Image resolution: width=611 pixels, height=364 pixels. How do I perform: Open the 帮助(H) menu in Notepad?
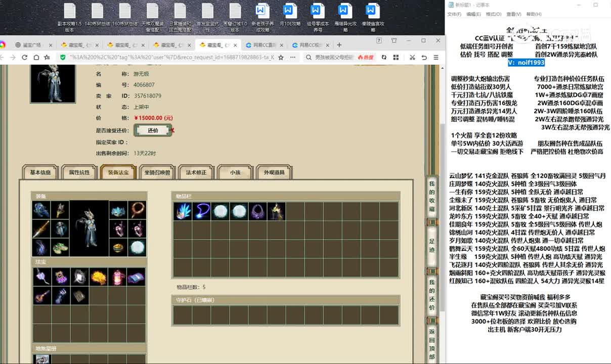click(534, 14)
